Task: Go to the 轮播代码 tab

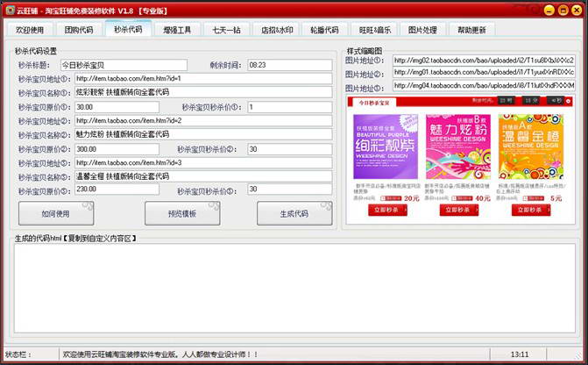Action: [x=325, y=30]
